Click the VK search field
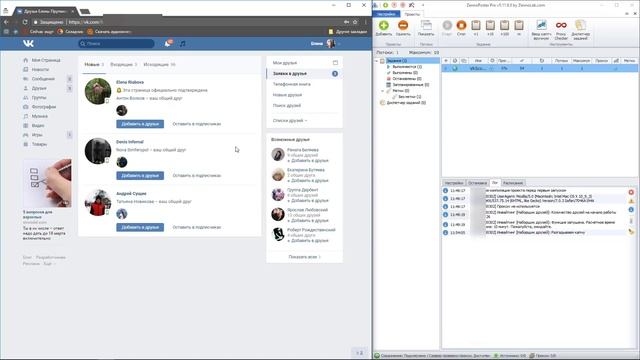Screen dimensions: 640x360 [116, 43]
